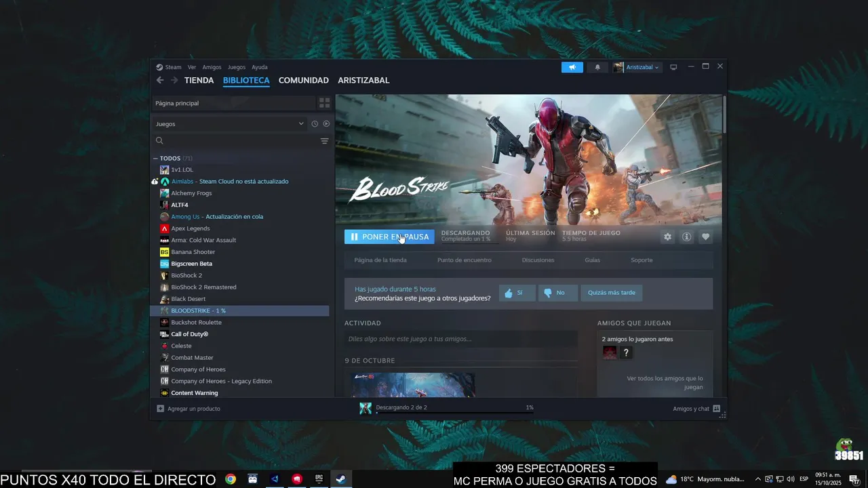Screen dimensions: 868x488
Task: Click the friend avatar in Amigos que juegan
Action: (x=610, y=352)
